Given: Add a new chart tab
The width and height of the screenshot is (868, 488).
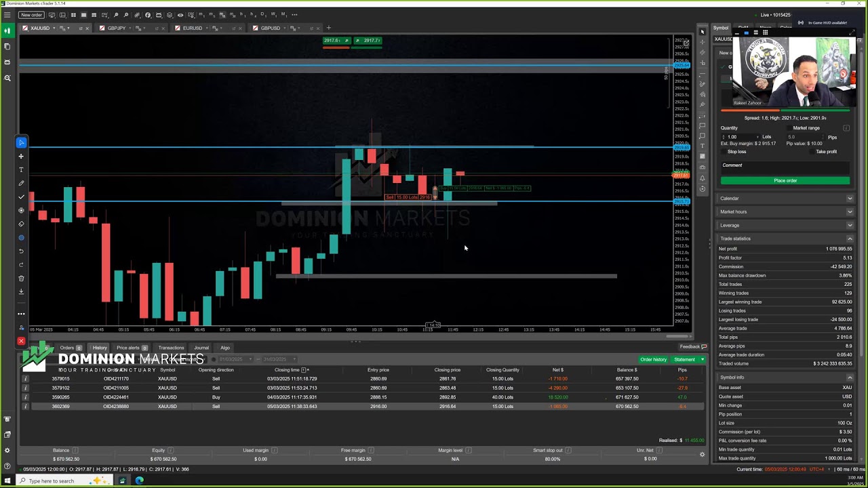Looking at the screenshot, I should pos(328,28).
